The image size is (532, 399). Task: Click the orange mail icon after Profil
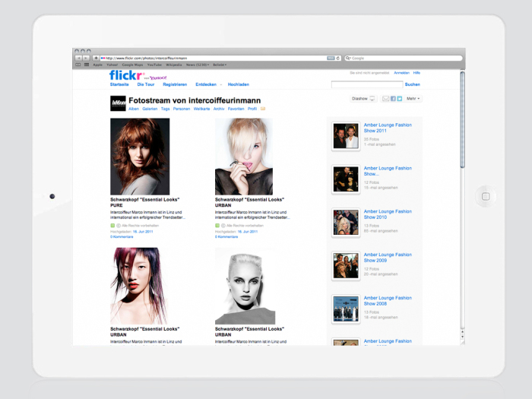(x=263, y=109)
